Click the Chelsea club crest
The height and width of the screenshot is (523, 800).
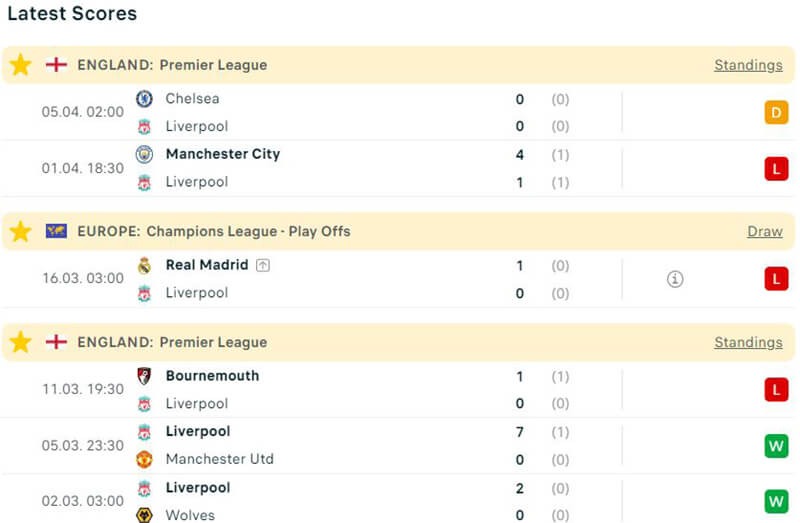pos(144,99)
